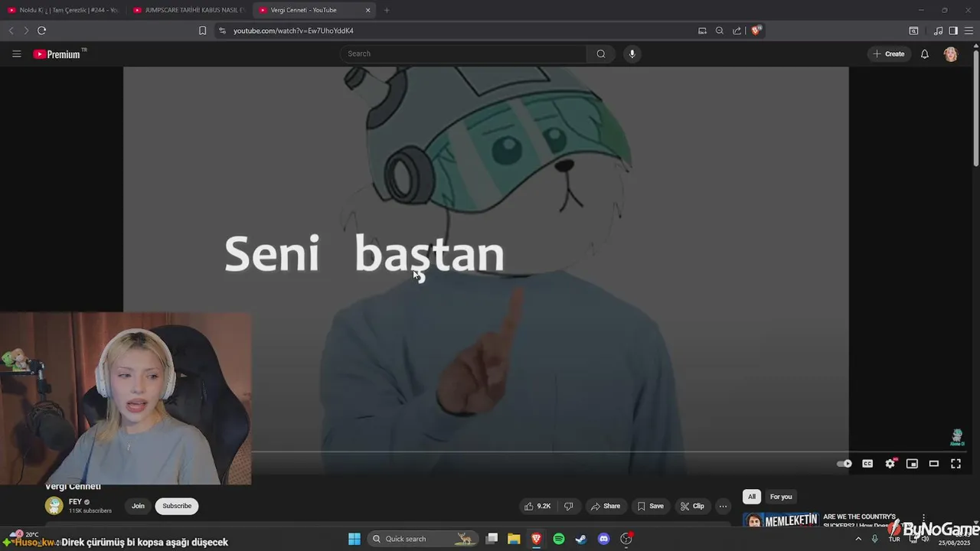This screenshot has height=551, width=980.
Task: Join the FEY channel
Action: [x=138, y=506]
